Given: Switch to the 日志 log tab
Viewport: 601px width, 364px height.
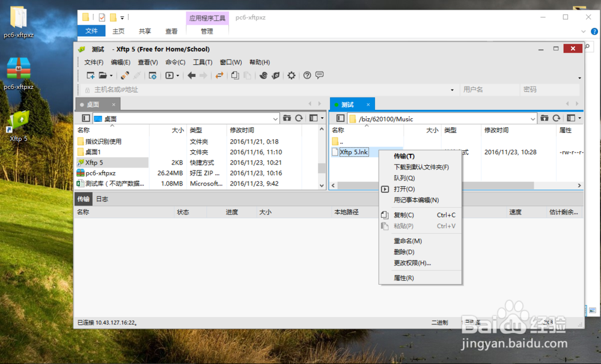Looking at the screenshot, I should coord(102,199).
